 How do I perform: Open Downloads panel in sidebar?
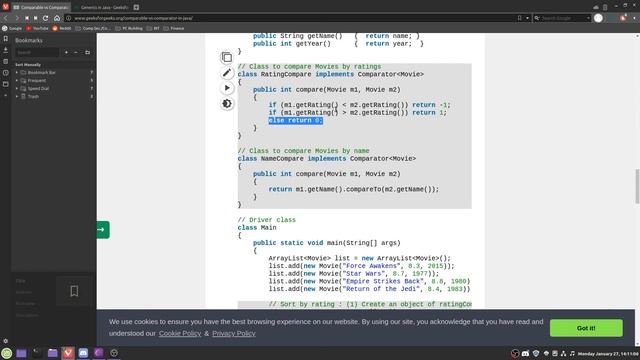tap(5, 50)
